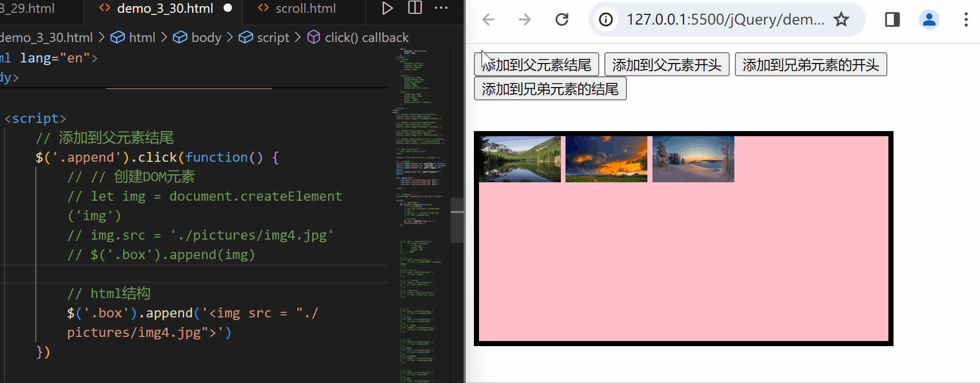Bookmark this page with the star icon
The image size is (980, 383).
click(x=841, y=19)
